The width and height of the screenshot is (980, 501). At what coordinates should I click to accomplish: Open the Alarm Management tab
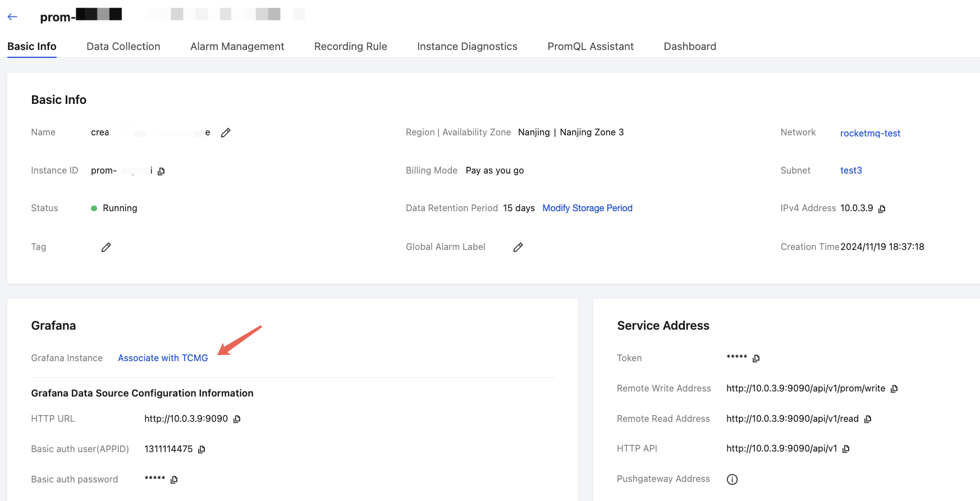[x=237, y=47]
